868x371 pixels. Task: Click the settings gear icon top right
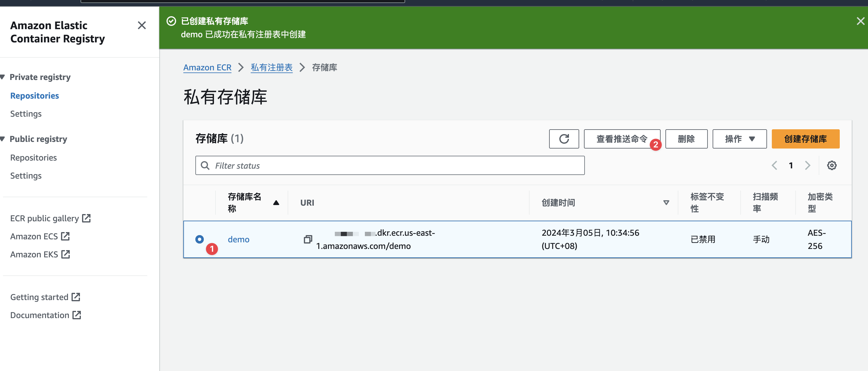pos(831,165)
